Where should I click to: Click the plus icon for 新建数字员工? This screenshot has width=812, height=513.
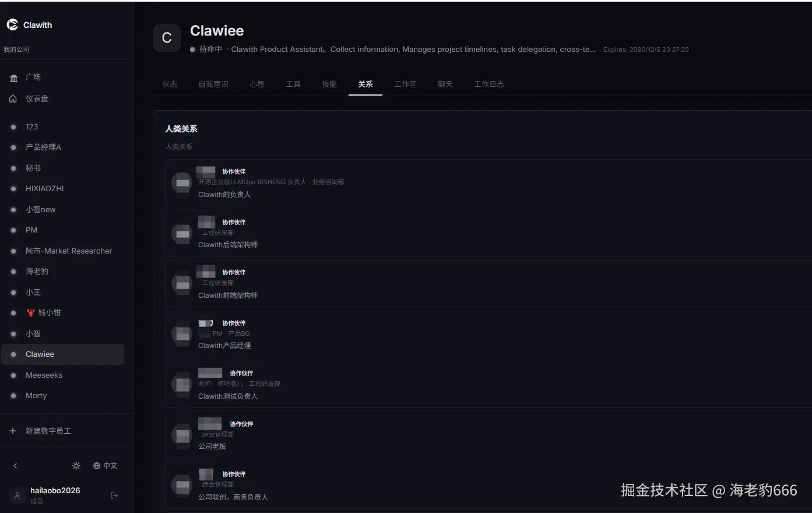tap(13, 431)
